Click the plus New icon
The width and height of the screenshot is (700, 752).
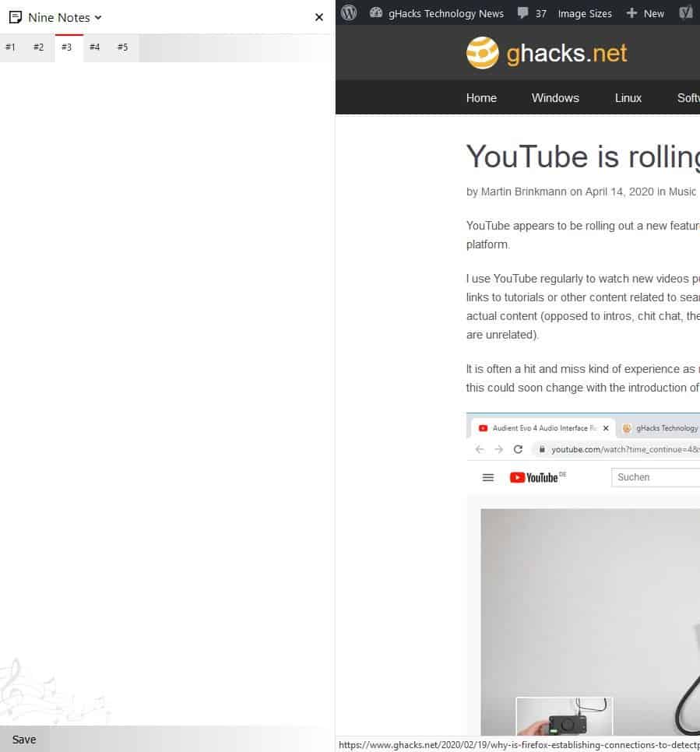[x=631, y=12]
